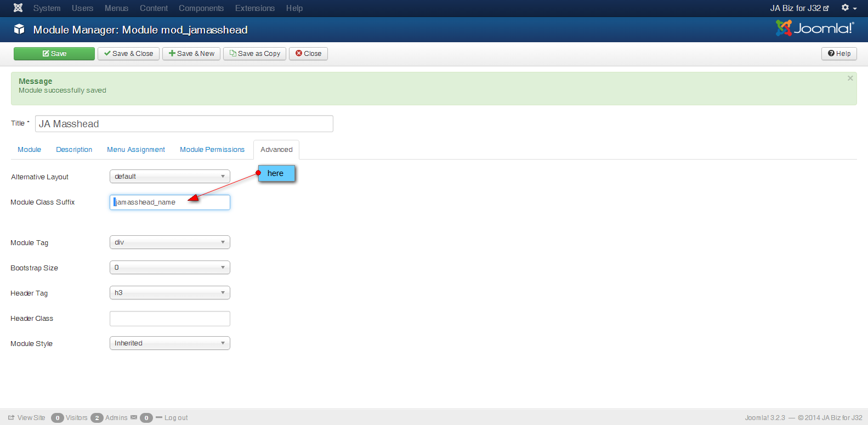Screen dimensions: 868x425
Task: Switch to the Module Permissions tab
Action: click(212, 150)
